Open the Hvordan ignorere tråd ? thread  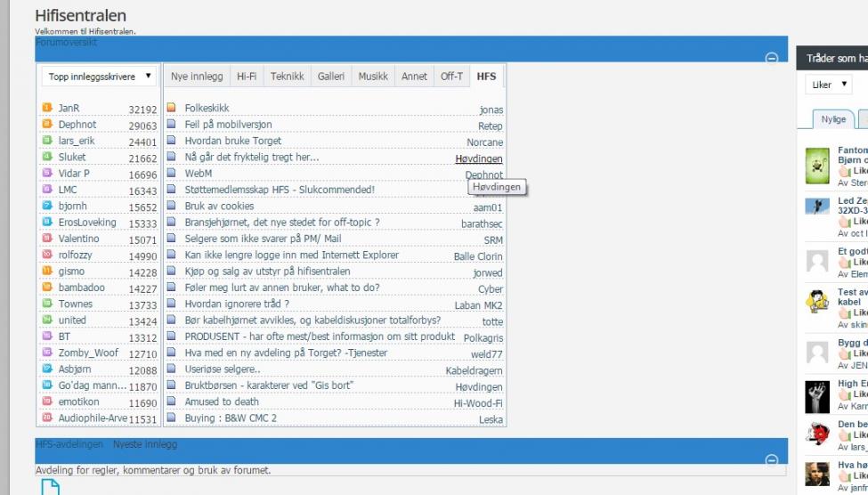pos(237,304)
